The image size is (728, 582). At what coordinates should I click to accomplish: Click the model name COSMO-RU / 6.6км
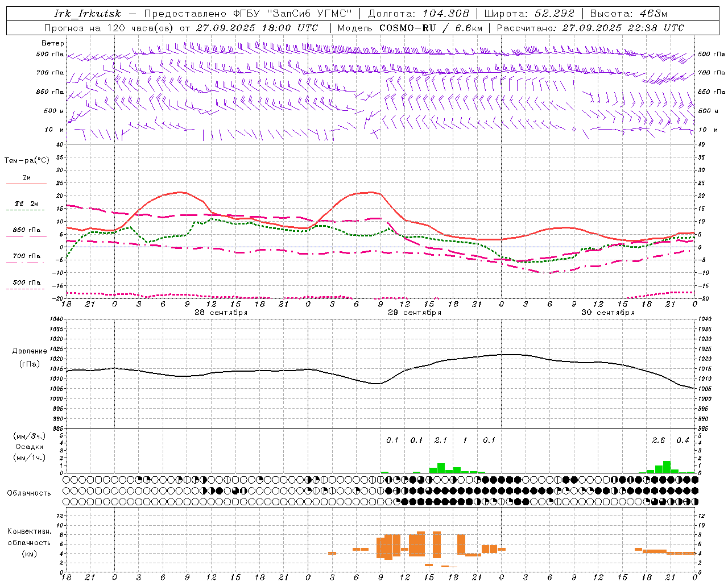[431, 28]
